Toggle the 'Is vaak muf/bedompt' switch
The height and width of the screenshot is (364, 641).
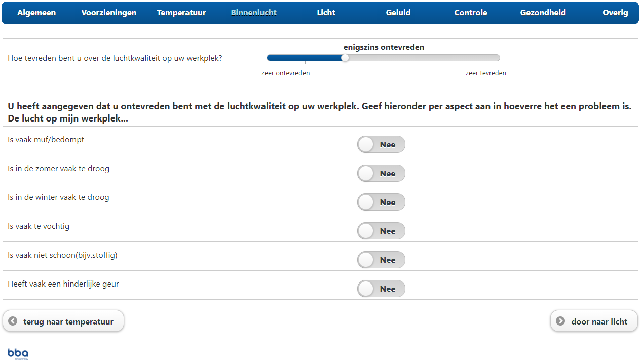coord(381,144)
